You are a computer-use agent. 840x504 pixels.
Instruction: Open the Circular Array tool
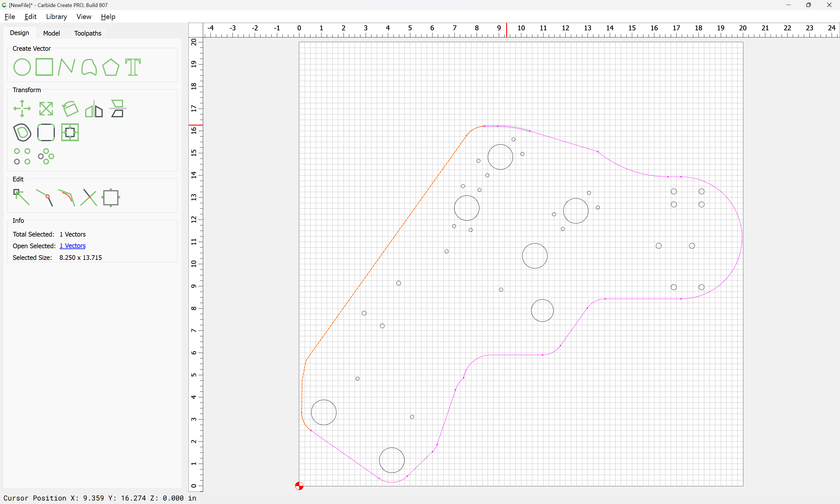point(46,156)
